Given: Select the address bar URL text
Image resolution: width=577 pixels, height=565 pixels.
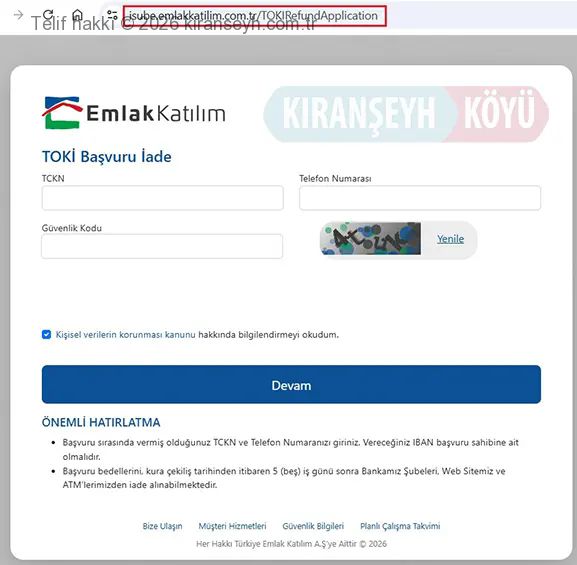Looking at the screenshot, I should click(x=253, y=16).
